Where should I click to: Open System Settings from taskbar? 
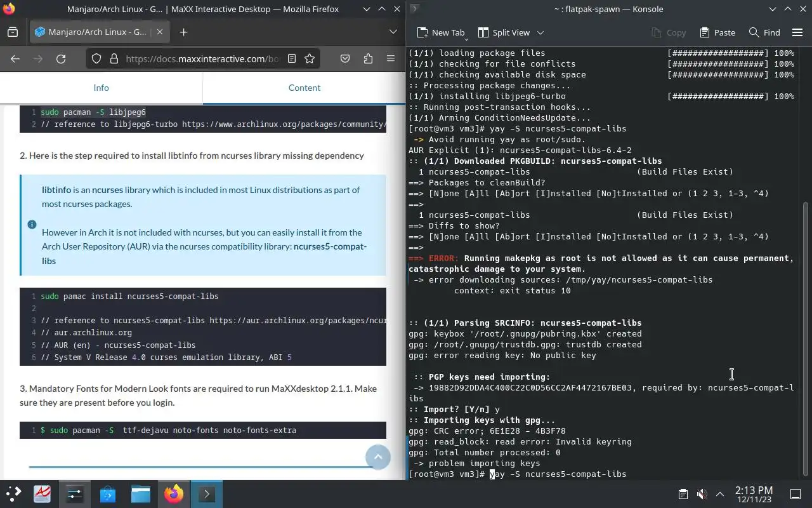75,494
